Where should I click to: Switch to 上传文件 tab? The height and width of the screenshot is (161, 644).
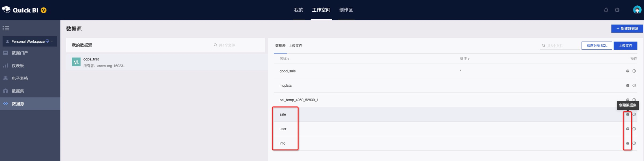[296, 45]
